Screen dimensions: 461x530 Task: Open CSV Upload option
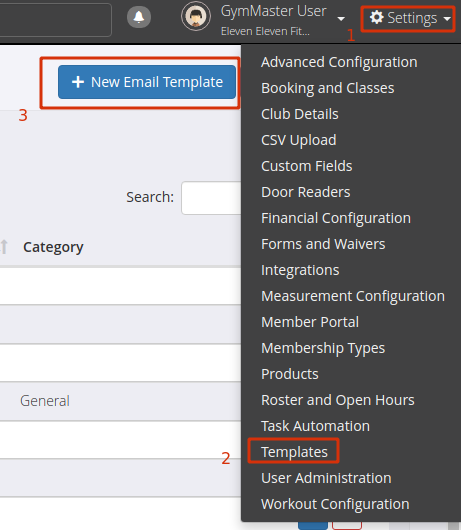pyautogui.click(x=298, y=140)
